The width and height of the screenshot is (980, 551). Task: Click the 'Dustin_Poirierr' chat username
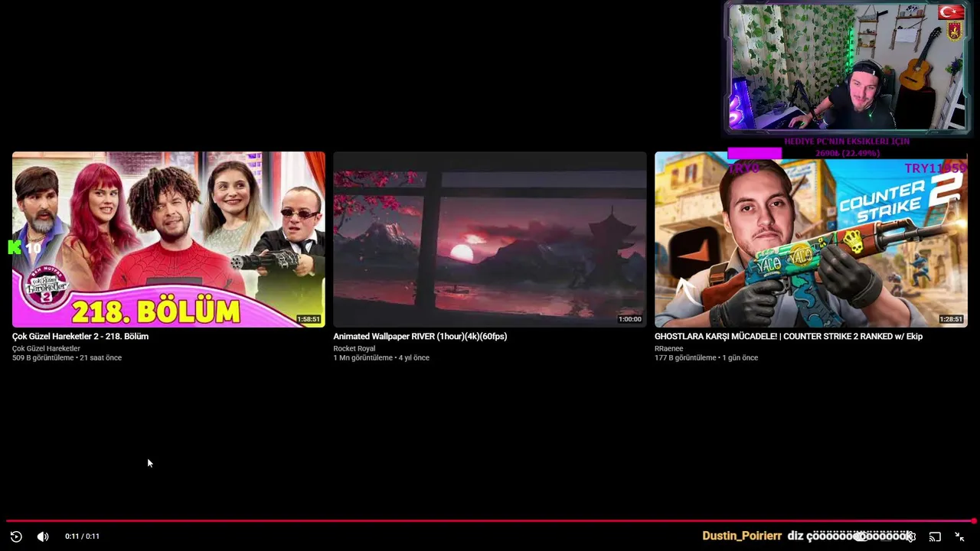[x=742, y=536]
